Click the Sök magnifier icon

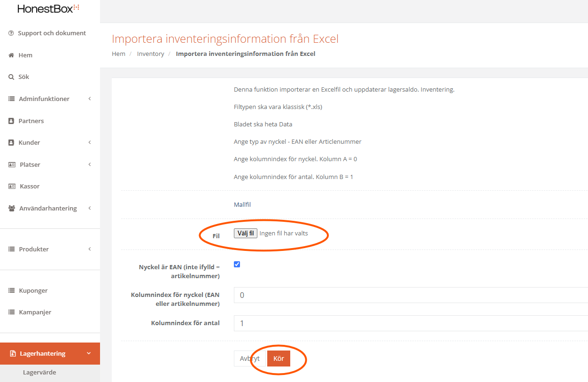[x=11, y=77]
